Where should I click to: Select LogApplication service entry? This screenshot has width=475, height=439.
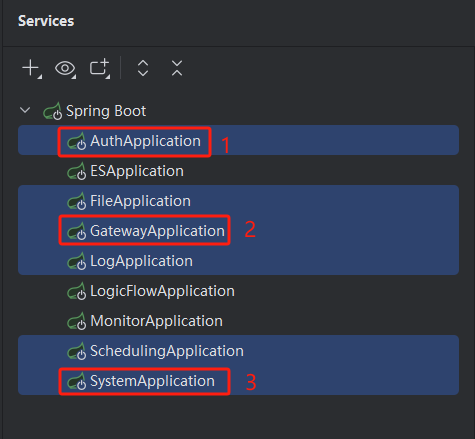[238, 261]
